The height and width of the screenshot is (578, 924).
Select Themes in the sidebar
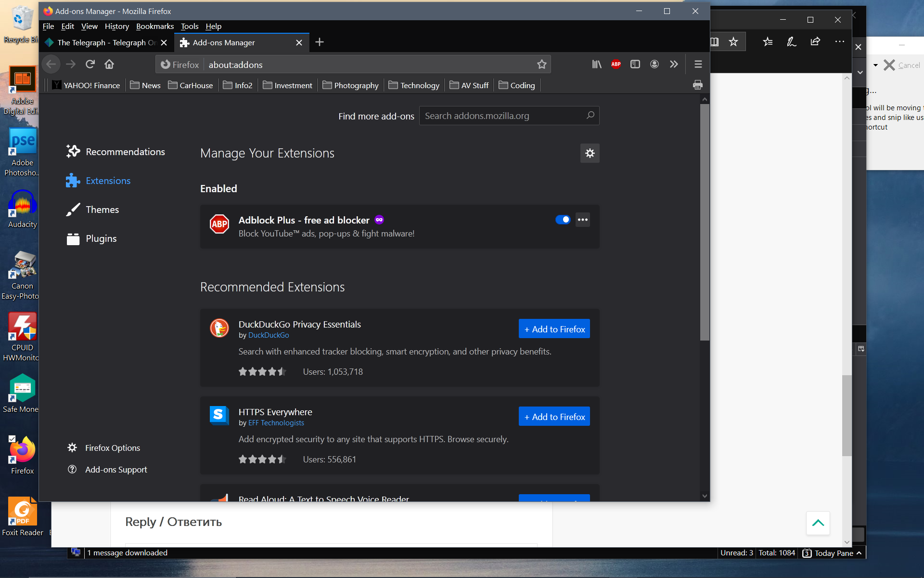pos(102,210)
